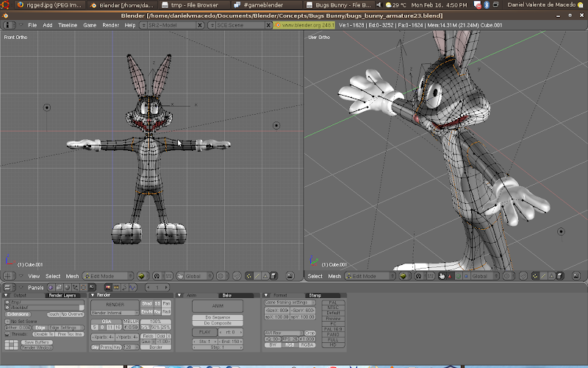The height and width of the screenshot is (368, 588).
Task: Open Render menu in top bar
Action: tap(111, 25)
